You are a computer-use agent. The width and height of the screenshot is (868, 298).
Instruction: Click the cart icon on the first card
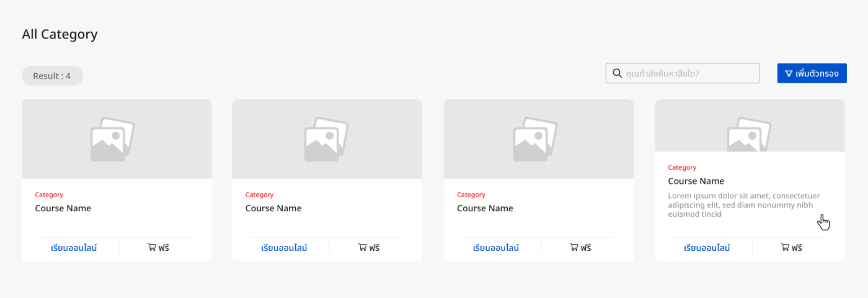point(152,248)
